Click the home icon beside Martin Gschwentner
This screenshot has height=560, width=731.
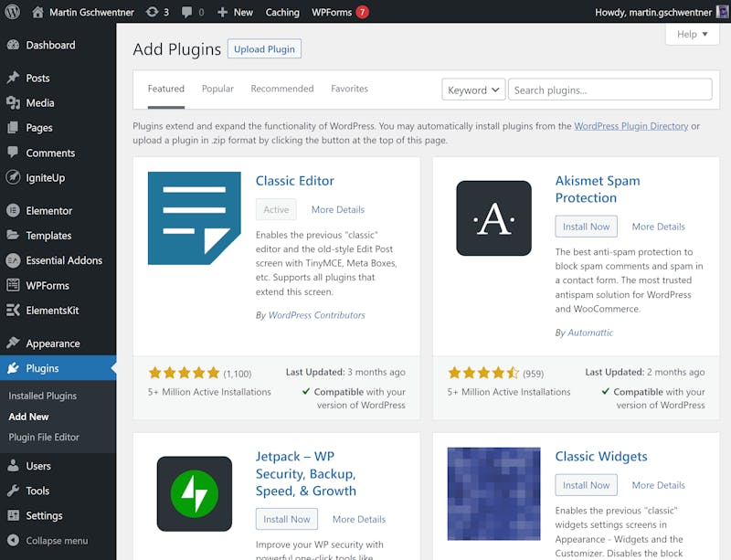point(37,12)
